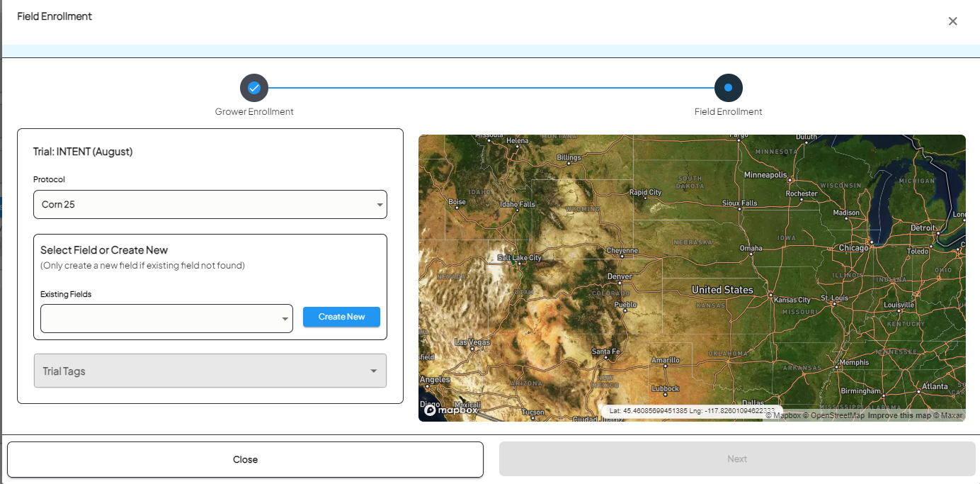
Task: Click the Close button at the bottom
Action: click(245, 459)
